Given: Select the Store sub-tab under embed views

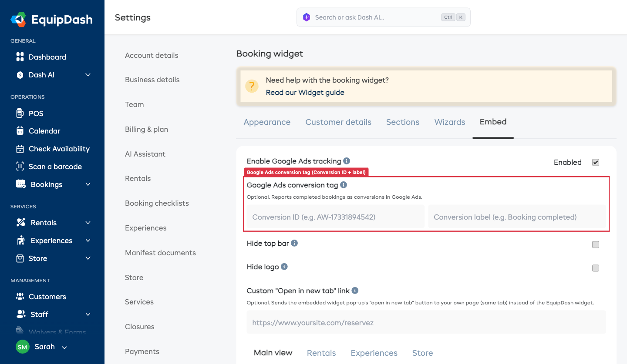Looking at the screenshot, I should tap(422, 353).
